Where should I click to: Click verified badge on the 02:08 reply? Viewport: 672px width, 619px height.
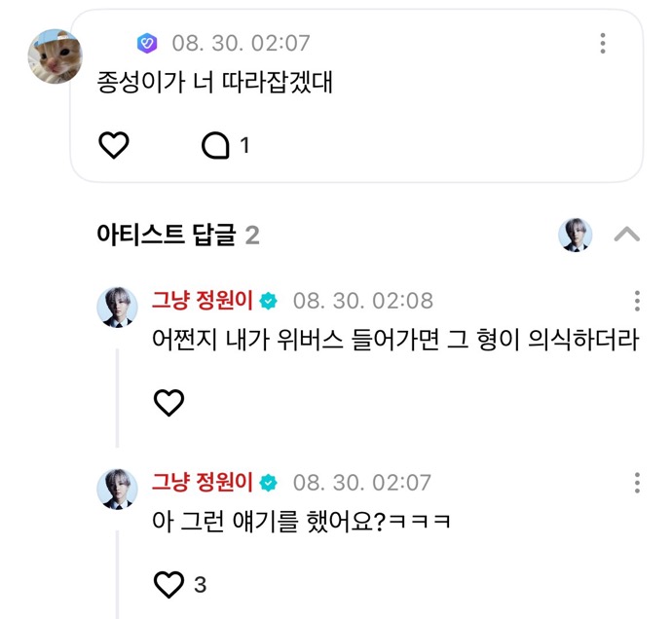click(x=270, y=301)
